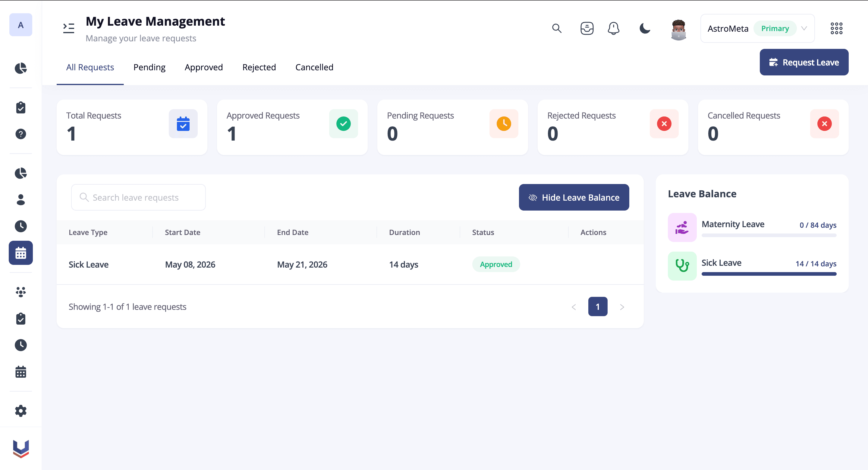Viewport: 868px width, 470px height.
Task: Click the Maternity Leave purple icon
Action: coord(682,227)
